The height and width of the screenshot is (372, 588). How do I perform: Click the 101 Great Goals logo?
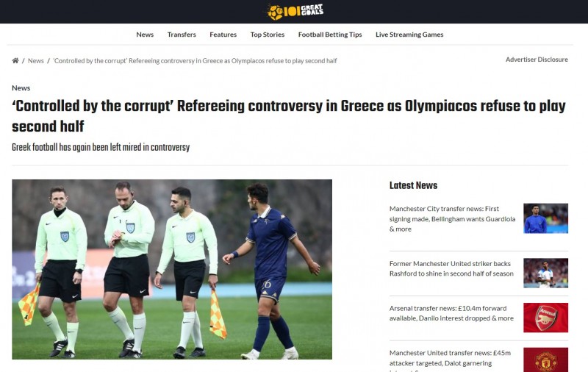[295, 12]
